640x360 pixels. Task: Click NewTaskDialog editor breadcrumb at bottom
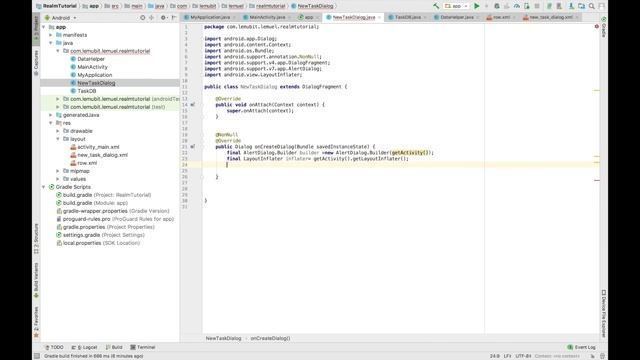coord(223,338)
